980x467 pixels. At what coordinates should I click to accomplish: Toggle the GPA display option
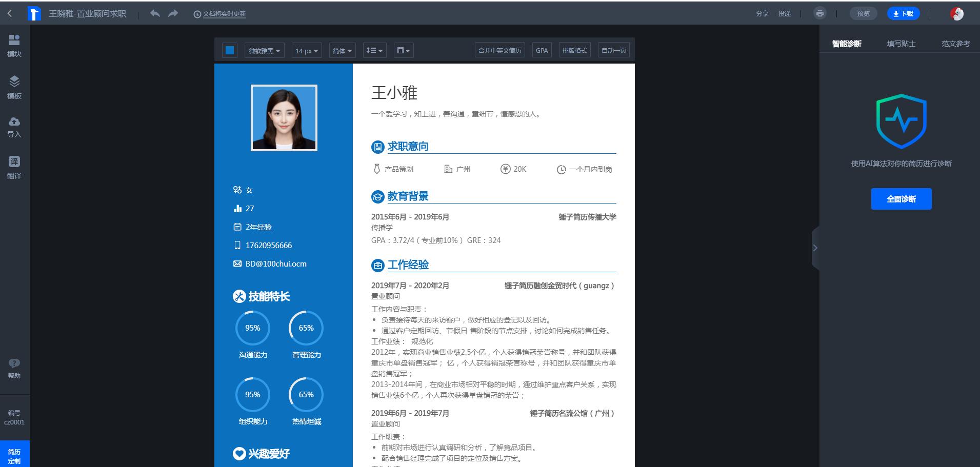[542, 50]
